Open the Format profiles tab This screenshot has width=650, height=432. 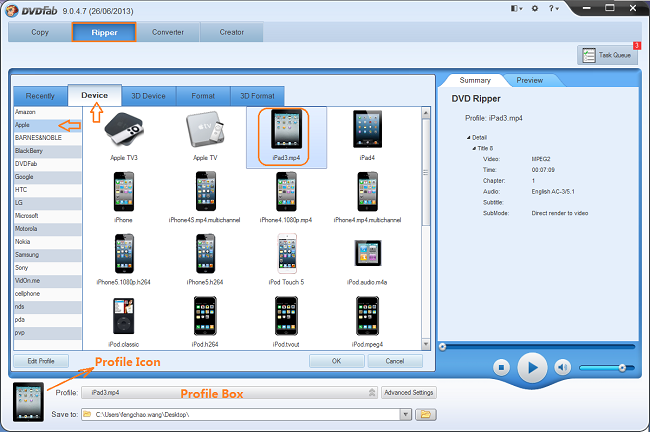[x=203, y=96]
